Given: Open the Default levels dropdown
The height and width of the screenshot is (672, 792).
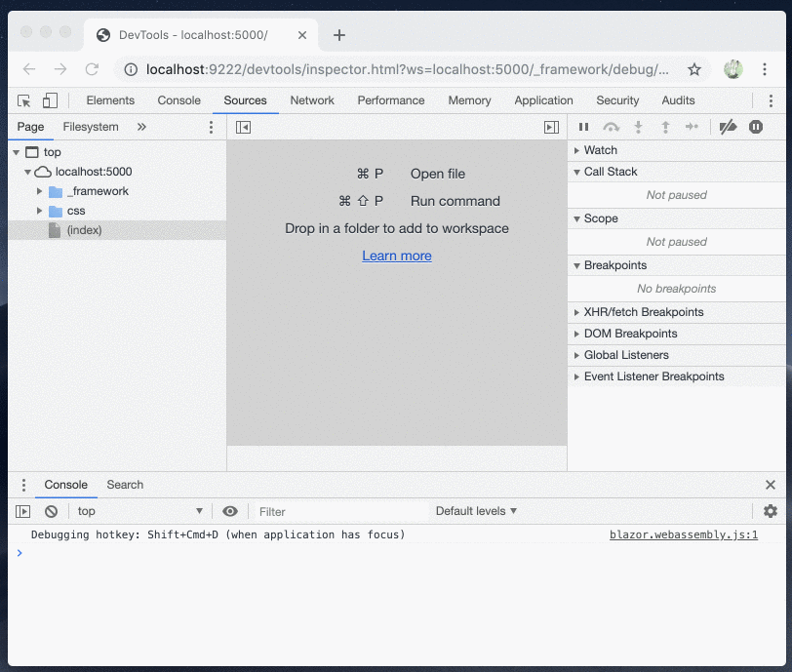Looking at the screenshot, I should pyautogui.click(x=476, y=511).
